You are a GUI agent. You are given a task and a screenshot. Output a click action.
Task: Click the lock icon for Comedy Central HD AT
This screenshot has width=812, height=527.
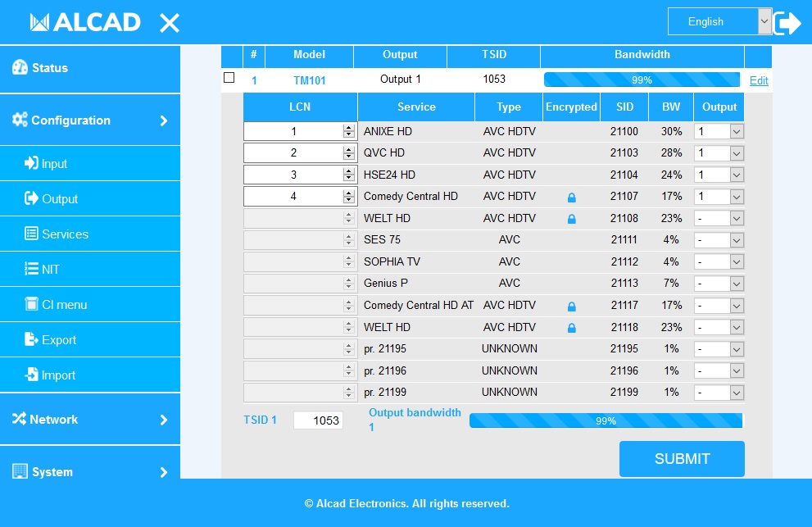pyautogui.click(x=572, y=307)
